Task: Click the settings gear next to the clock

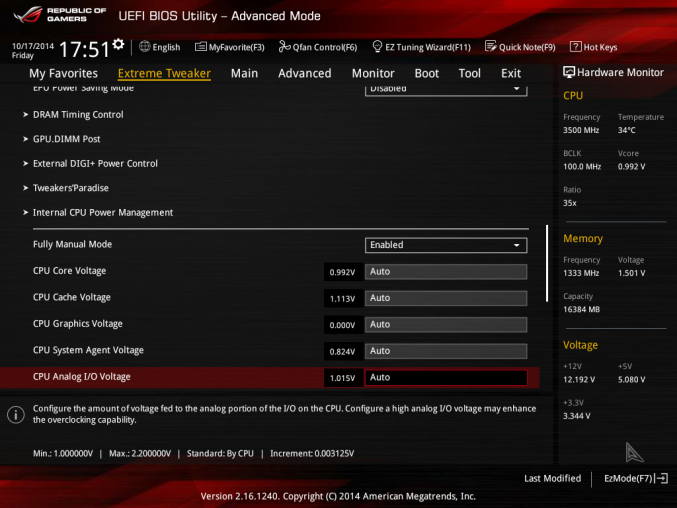Action: [x=118, y=44]
